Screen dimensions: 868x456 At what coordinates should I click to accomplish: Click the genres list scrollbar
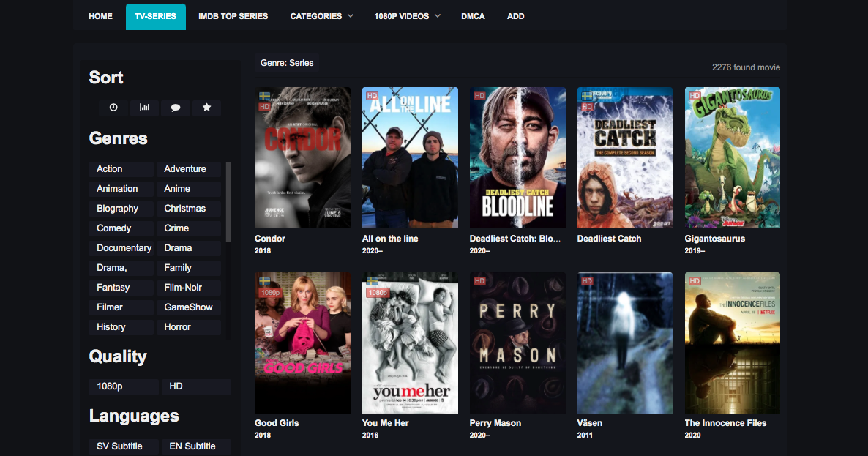[x=228, y=201]
